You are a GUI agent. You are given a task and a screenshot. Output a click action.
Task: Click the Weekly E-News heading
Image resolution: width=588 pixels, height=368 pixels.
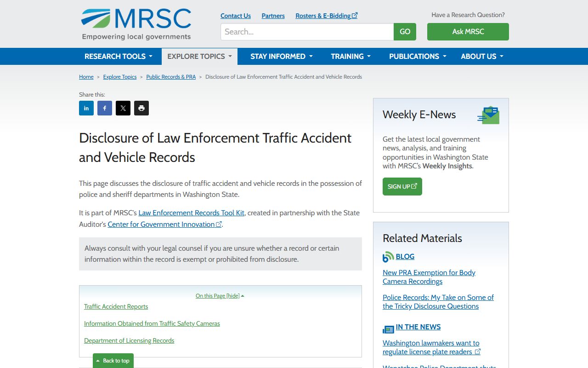coord(419,115)
